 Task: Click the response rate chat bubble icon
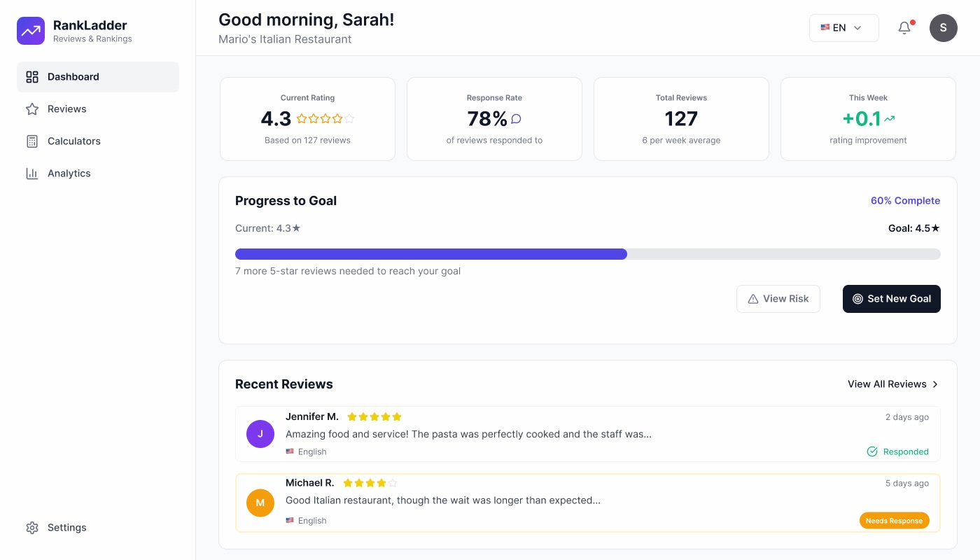517,119
